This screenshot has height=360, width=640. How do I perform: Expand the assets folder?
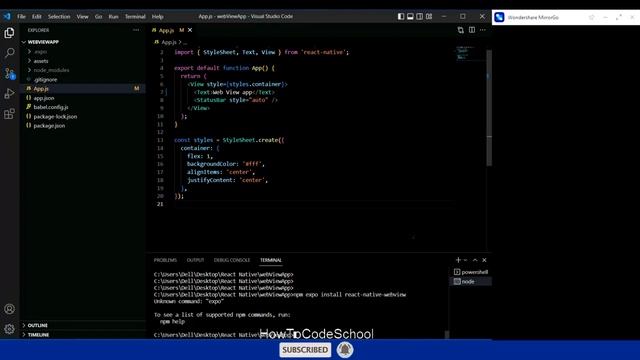click(41, 61)
